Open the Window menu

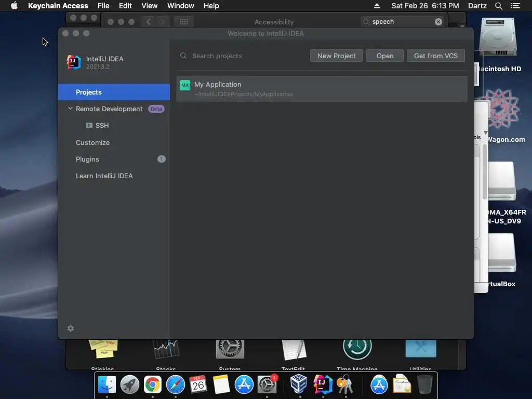[x=180, y=6]
